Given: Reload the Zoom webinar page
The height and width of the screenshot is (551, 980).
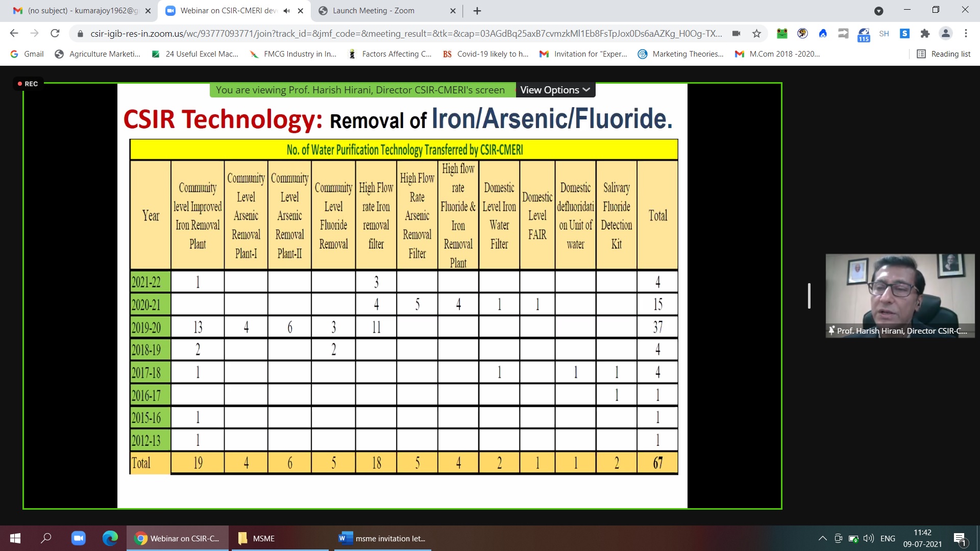Looking at the screenshot, I should tap(55, 34).
